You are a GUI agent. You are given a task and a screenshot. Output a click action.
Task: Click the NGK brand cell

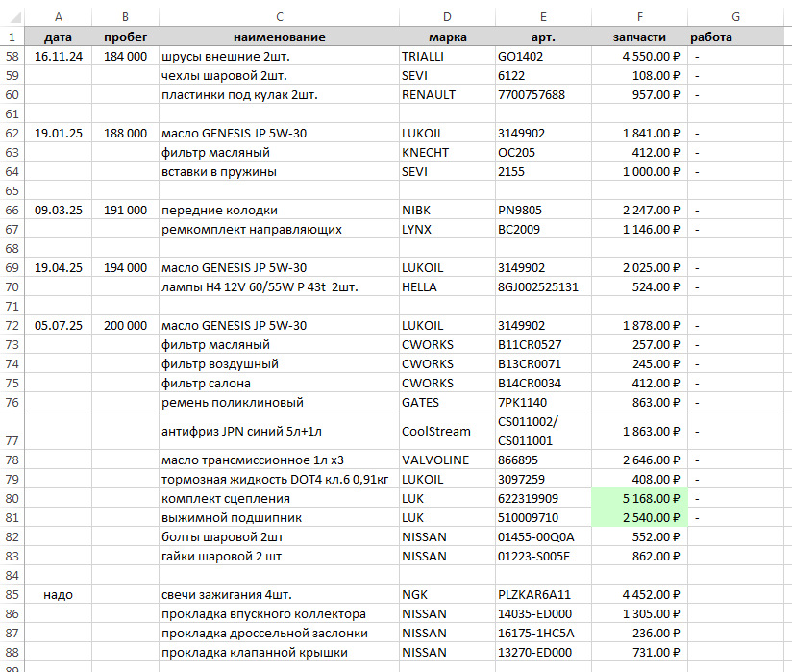(447, 594)
